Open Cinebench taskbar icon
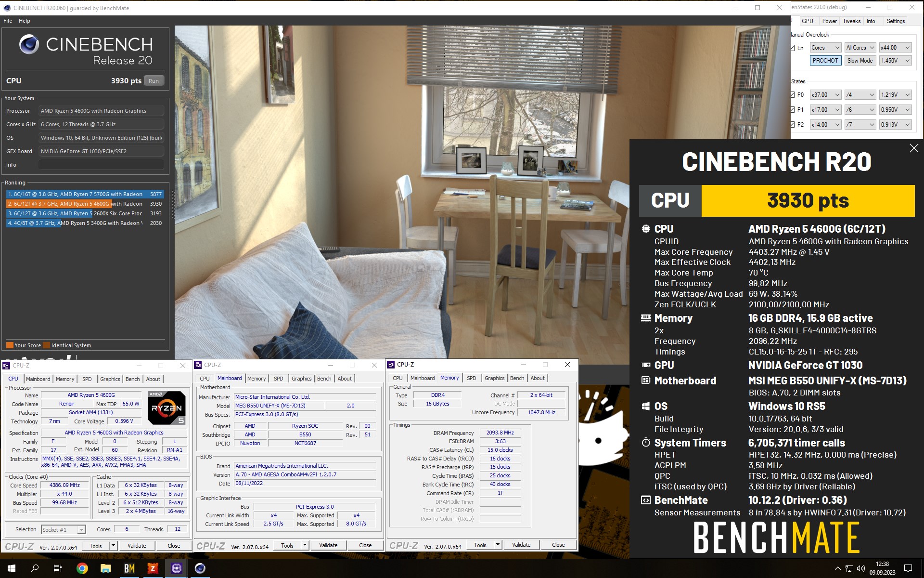This screenshot has height=578, width=924. coord(200,568)
